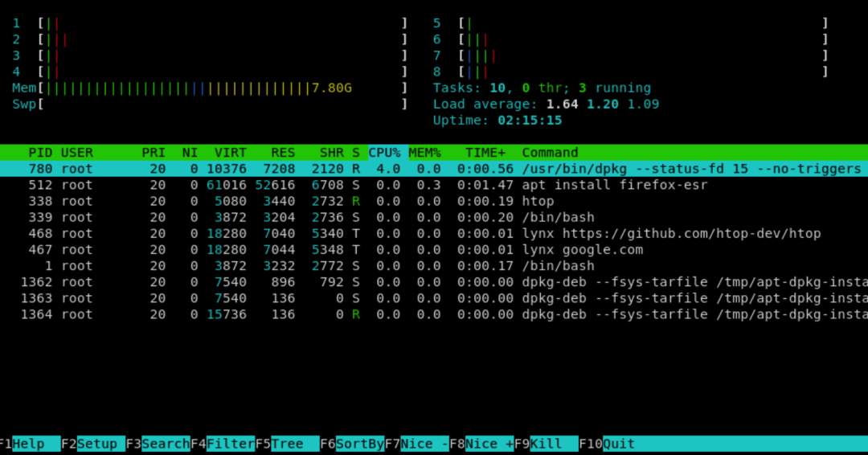Viewport: 868px width, 455px height.
Task: Sort by the MEM% column header
Action: pos(424,153)
